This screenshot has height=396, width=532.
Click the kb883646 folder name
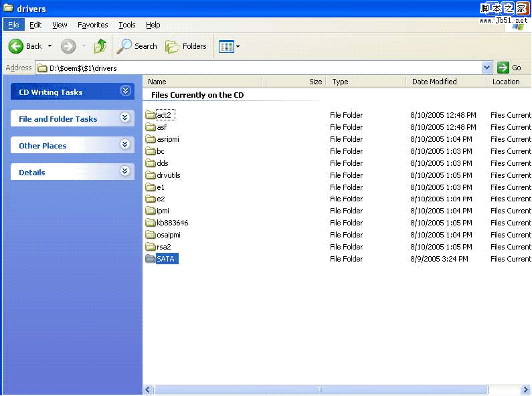173,223
